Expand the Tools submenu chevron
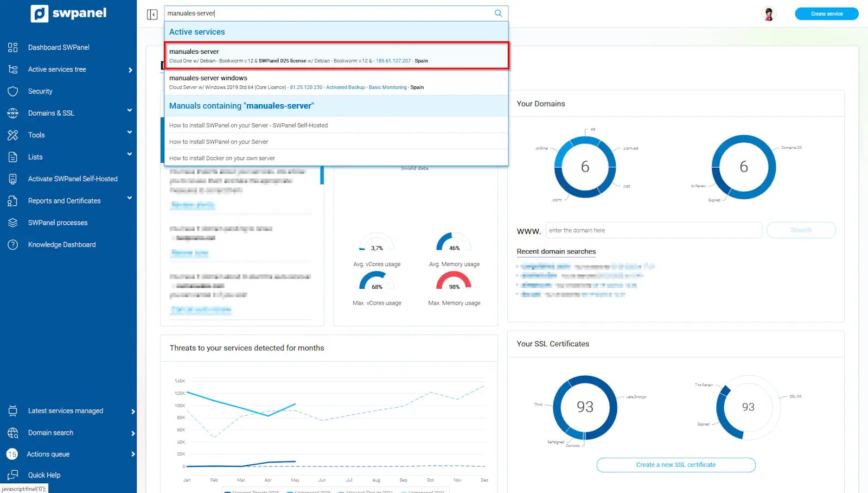This screenshot has width=868, height=493. pyautogui.click(x=130, y=132)
